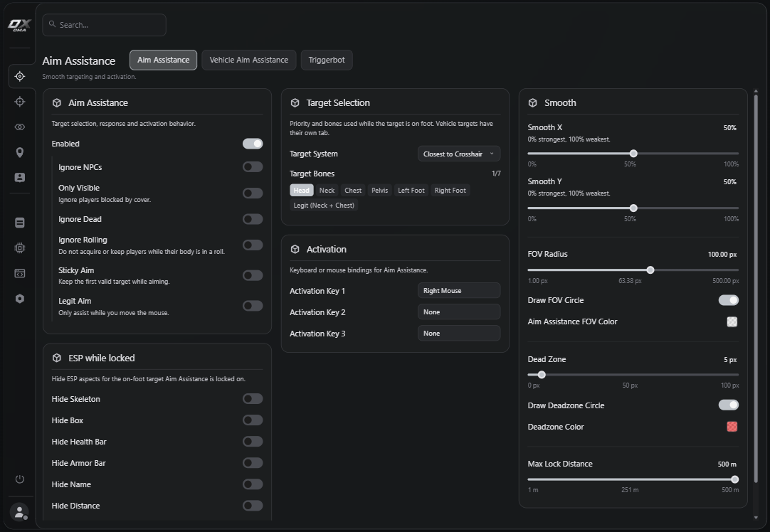Open the red Deadzone Color swatch

point(732,427)
